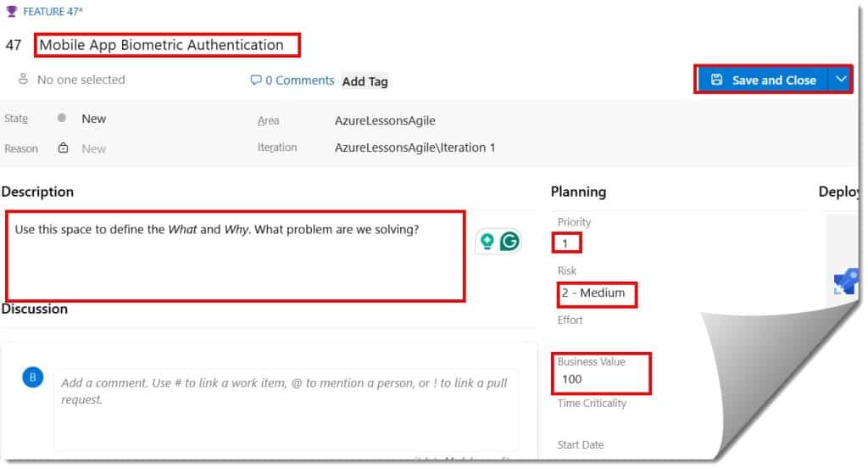Open the Iteration field AzureLessonsAgile\Iteration 1
This screenshot has height=469, width=868.
[x=415, y=148]
